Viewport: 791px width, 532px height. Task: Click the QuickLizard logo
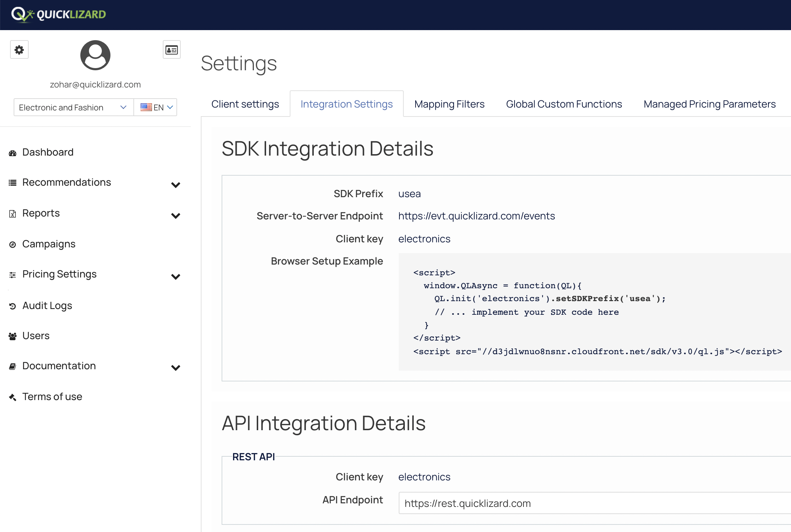click(x=59, y=14)
